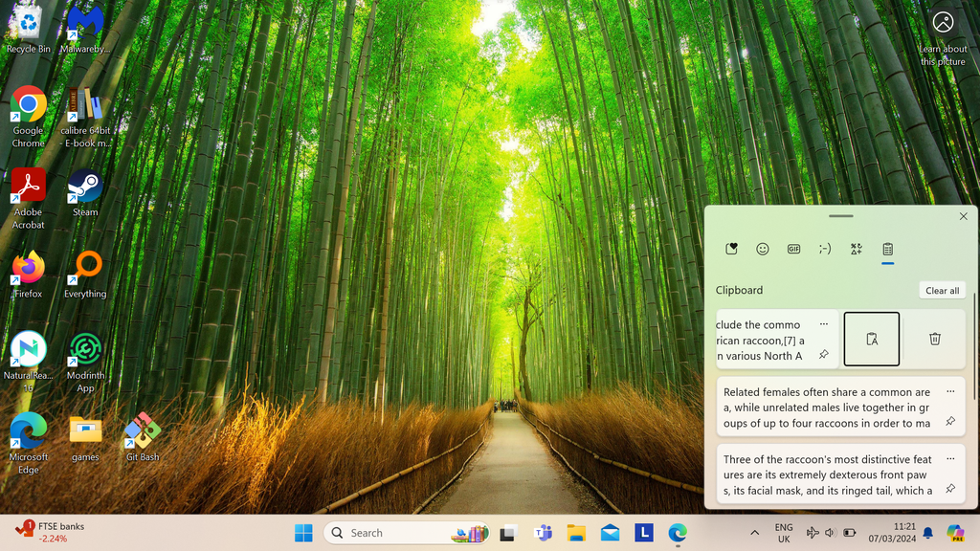The width and height of the screenshot is (980, 551).
Task: Pin the 'Three of the raccoon's' entry
Action: coord(949,489)
